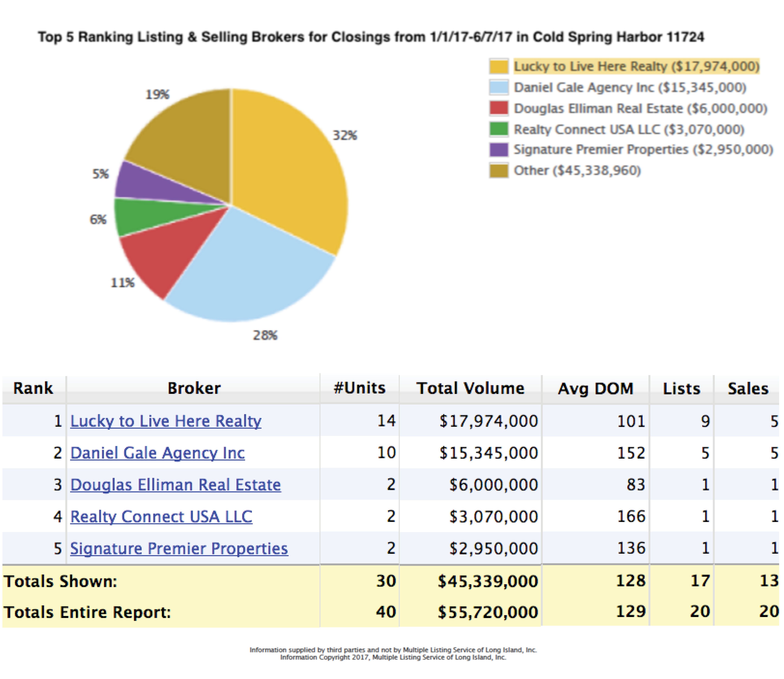Click the Avg DOM value 152

pos(631,453)
